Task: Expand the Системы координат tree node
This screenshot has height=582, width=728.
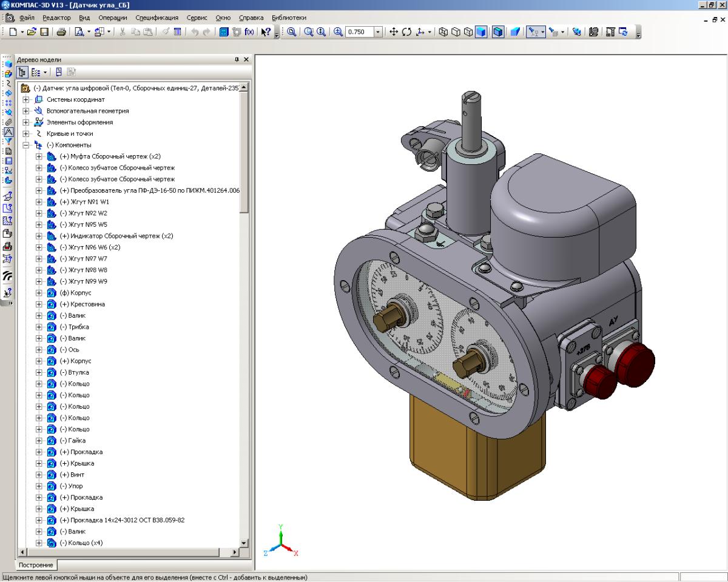Action: point(25,99)
